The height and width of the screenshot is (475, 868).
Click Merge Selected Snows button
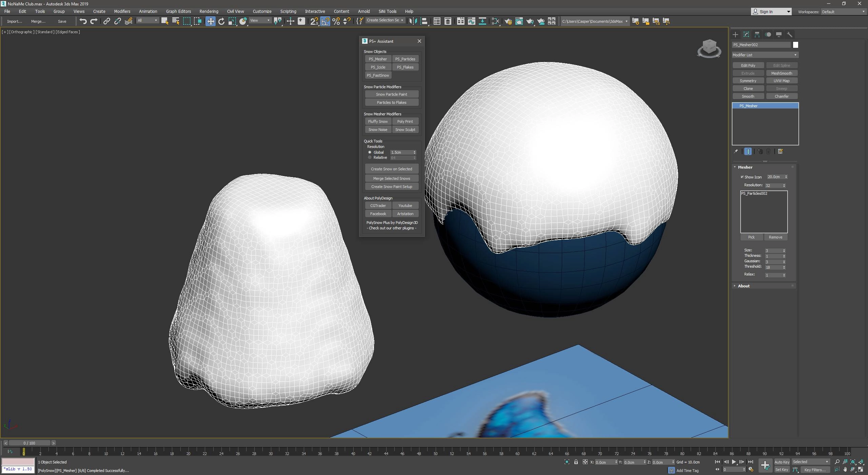point(391,178)
